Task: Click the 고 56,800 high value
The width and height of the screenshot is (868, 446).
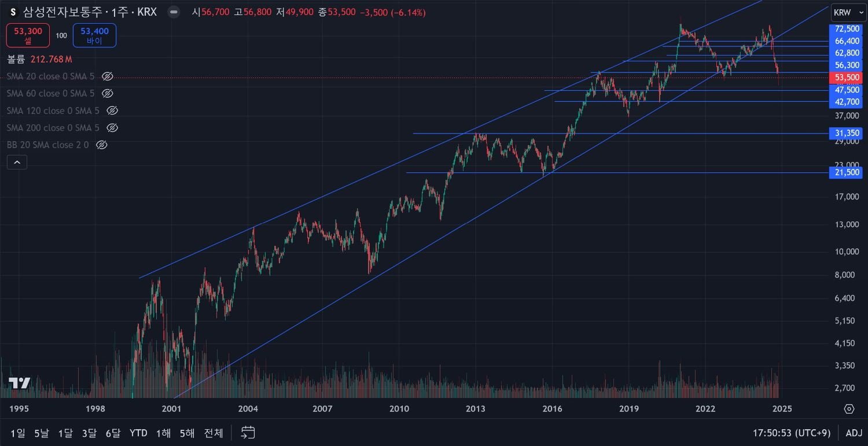Action: 252,12
